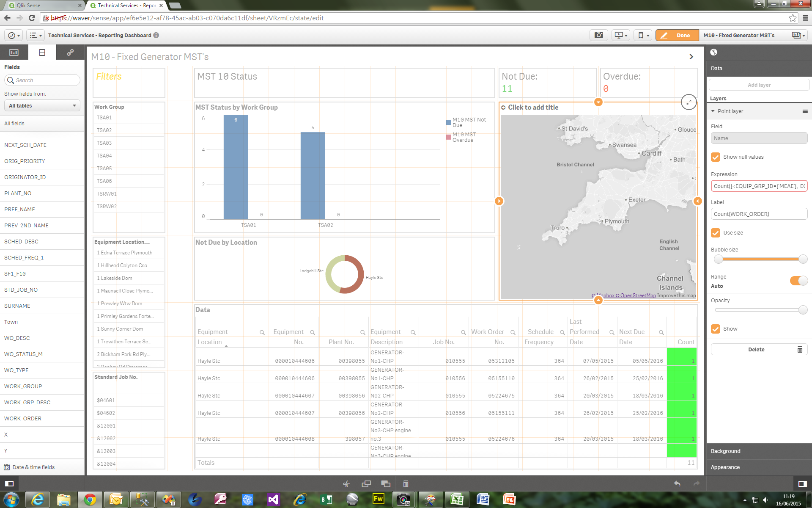Search the Schedule Frequency column

click(562, 333)
